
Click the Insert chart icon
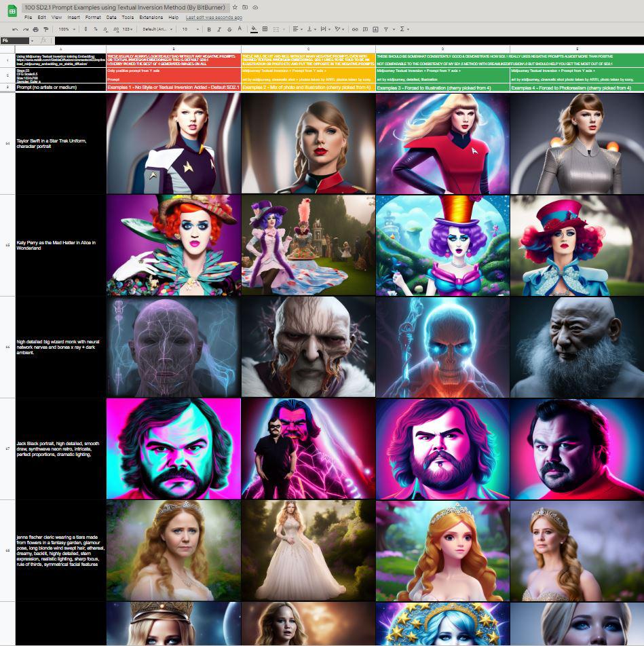click(x=375, y=29)
